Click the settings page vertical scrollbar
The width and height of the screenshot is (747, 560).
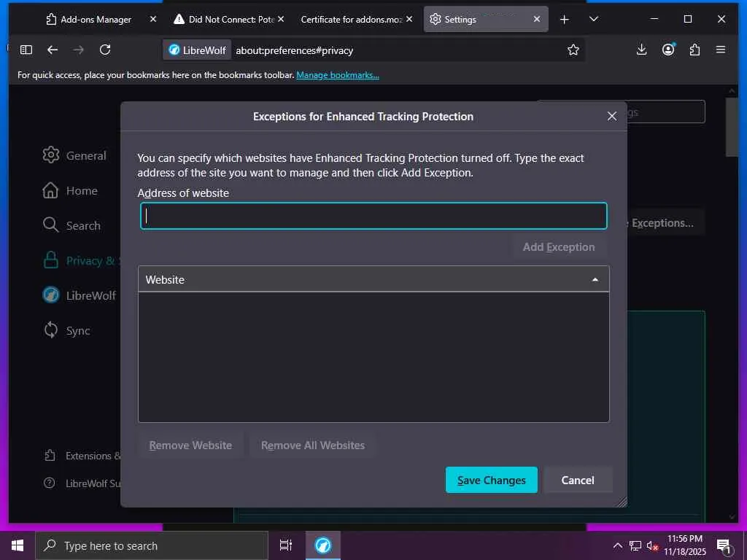coord(732,127)
